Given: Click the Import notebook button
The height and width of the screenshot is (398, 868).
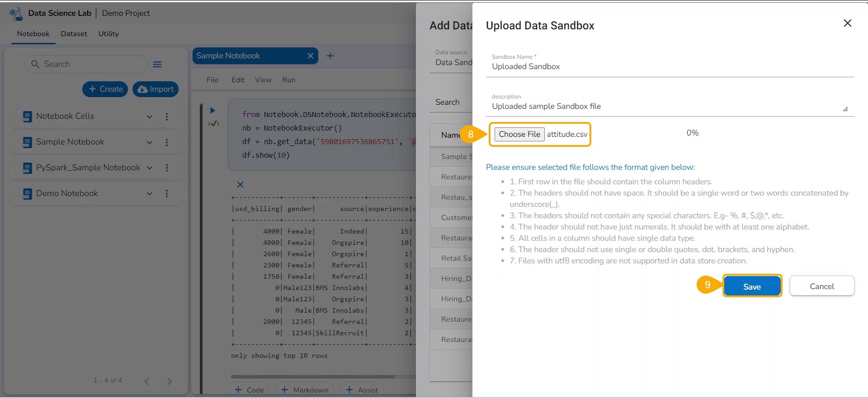Looking at the screenshot, I should click(x=156, y=89).
